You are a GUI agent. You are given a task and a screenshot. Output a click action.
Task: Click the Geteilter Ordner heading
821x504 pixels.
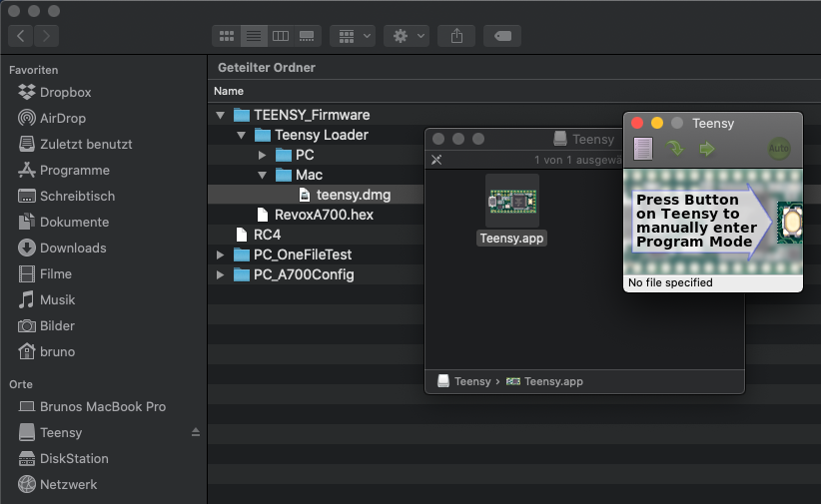pos(266,68)
